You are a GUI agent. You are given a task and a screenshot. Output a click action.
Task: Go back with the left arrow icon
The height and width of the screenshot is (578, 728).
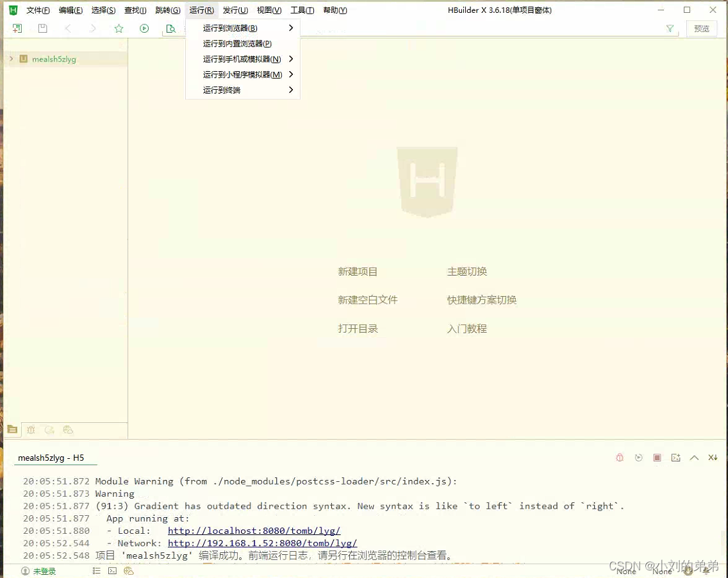tap(68, 28)
